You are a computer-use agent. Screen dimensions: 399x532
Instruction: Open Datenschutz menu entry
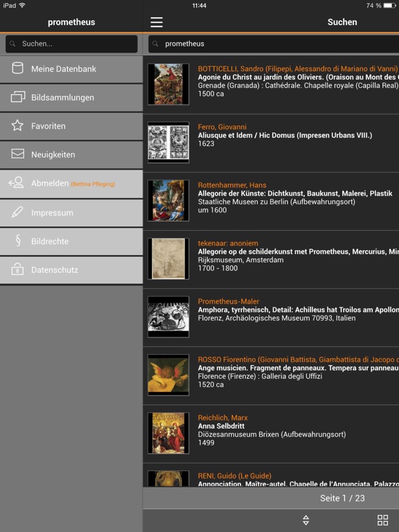(x=71, y=269)
